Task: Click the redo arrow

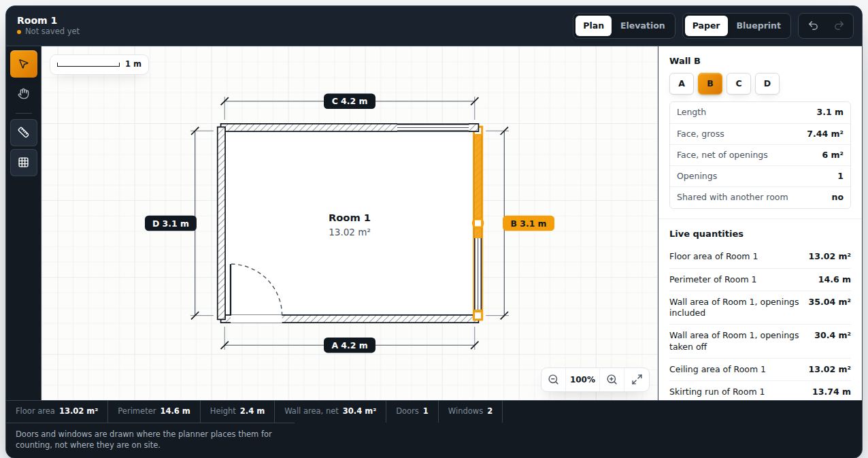Action: [839, 26]
